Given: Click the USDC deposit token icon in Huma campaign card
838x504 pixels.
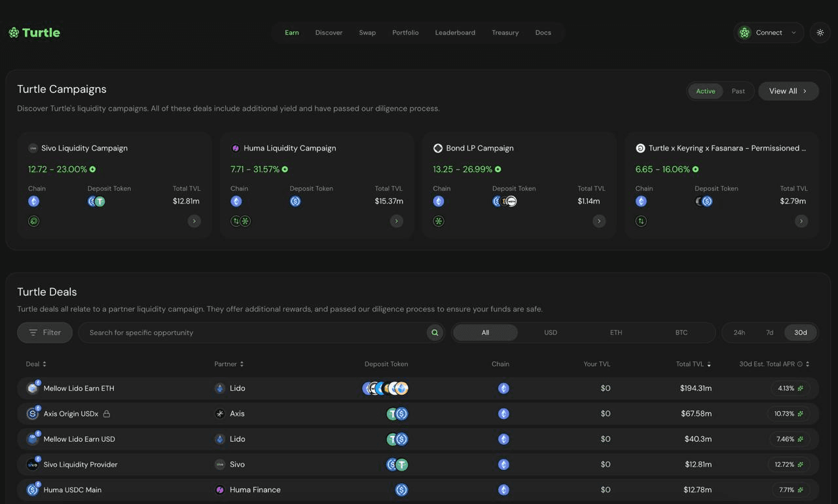Looking at the screenshot, I should (295, 202).
